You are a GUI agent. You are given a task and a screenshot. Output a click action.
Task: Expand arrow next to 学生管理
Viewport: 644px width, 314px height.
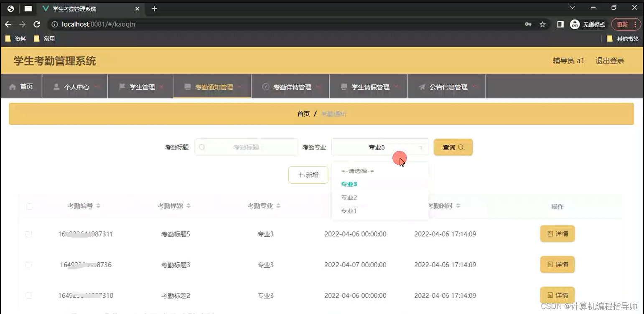(x=161, y=87)
